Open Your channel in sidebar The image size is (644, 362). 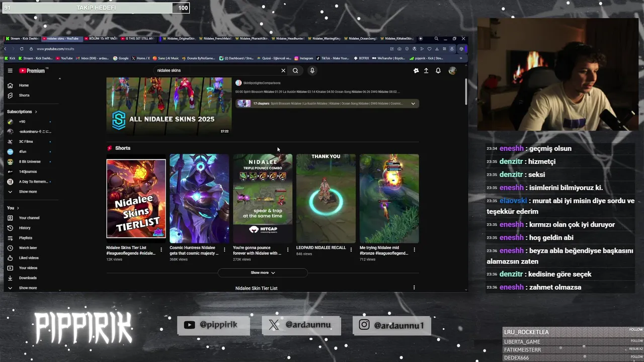click(x=30, y=218)
